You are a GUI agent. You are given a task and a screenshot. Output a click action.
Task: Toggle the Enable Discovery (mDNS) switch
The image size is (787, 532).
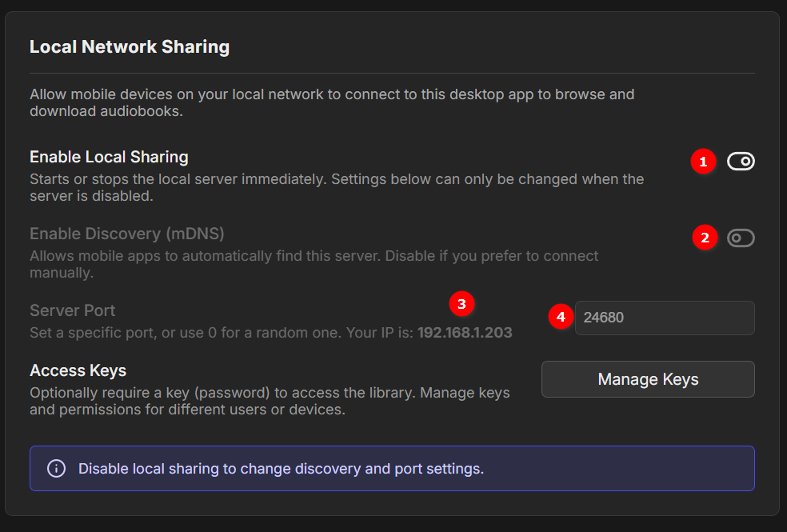coord(741,238)
